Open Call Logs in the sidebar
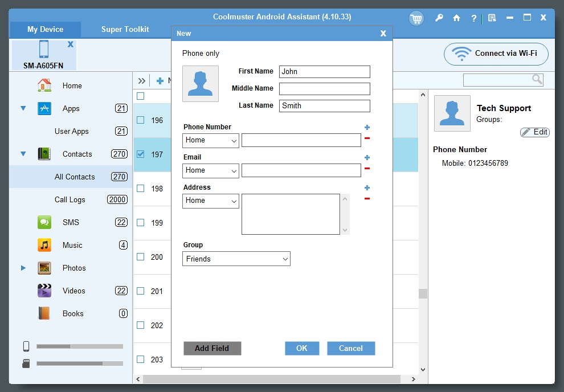Viewport: 564px width, 392px height. 71,199
